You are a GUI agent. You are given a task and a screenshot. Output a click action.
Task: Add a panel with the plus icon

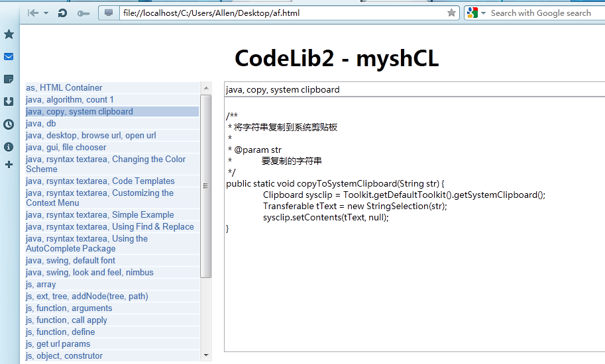click(9, 165)
